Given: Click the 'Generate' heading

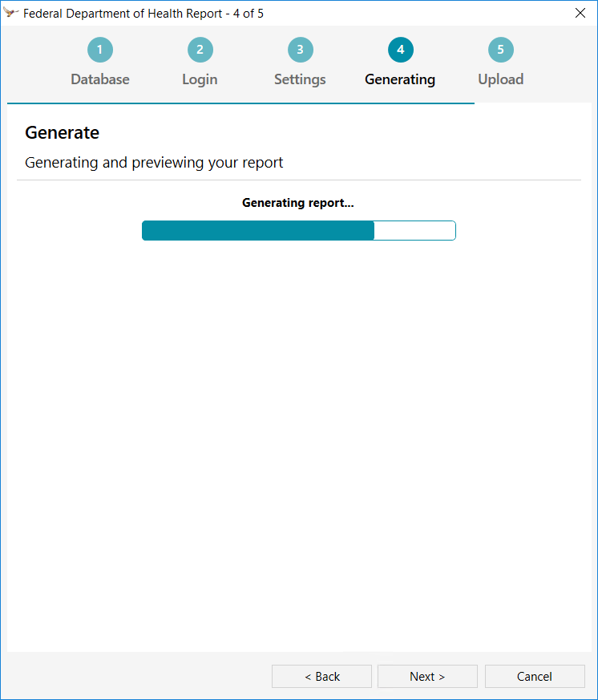Looking at the screenshot, I should [x=62, y=132].
